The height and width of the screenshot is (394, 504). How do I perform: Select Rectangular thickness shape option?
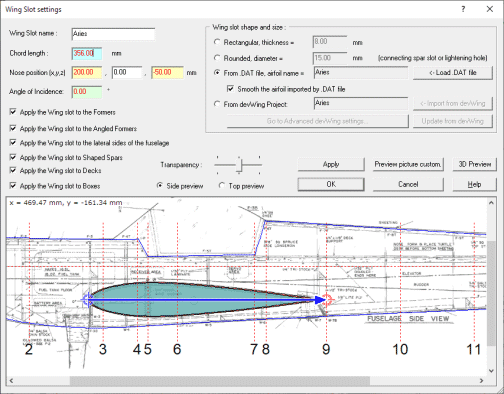click(x=217, y=42)
